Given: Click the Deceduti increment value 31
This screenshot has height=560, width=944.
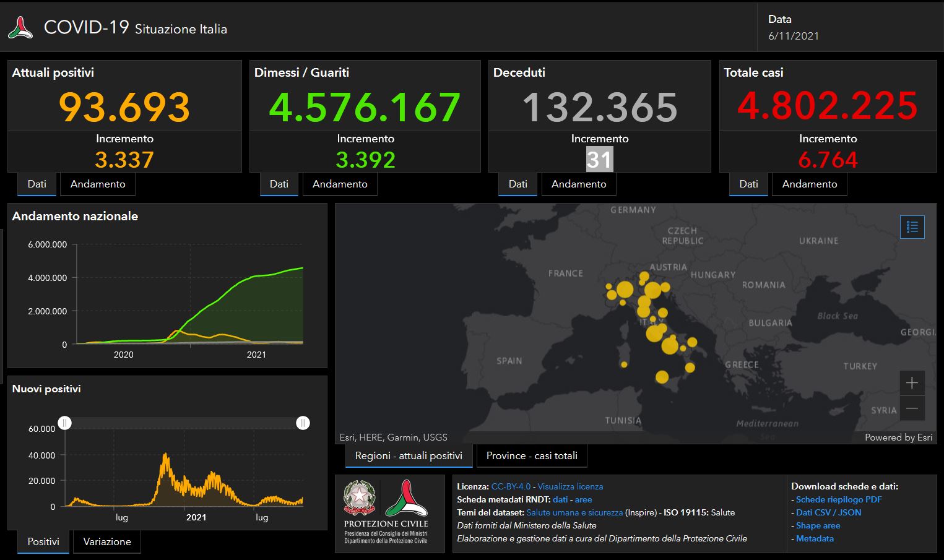Looking at the screenshot, I should (599, 160).
